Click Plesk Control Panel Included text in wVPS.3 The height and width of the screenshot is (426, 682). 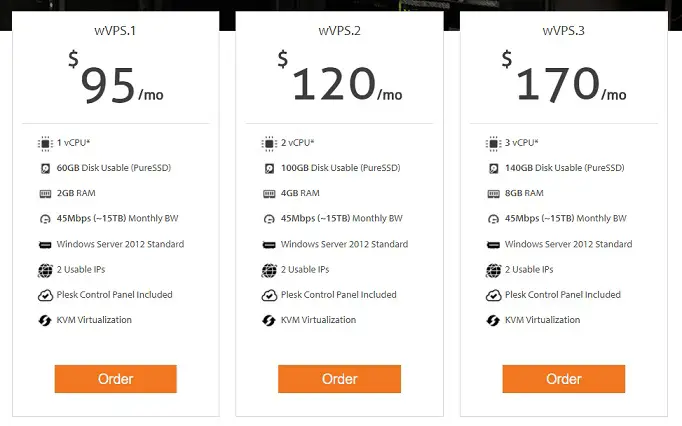tap(562, 295)
